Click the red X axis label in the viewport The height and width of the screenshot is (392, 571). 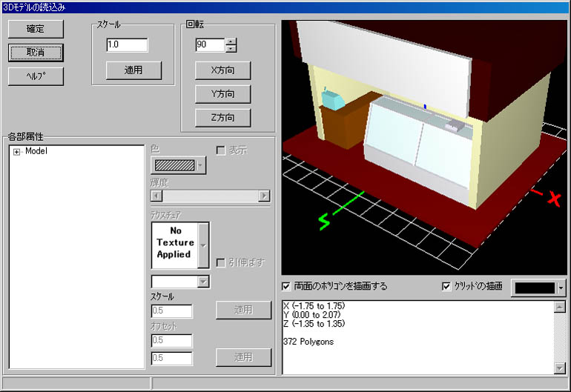point(554,199)
